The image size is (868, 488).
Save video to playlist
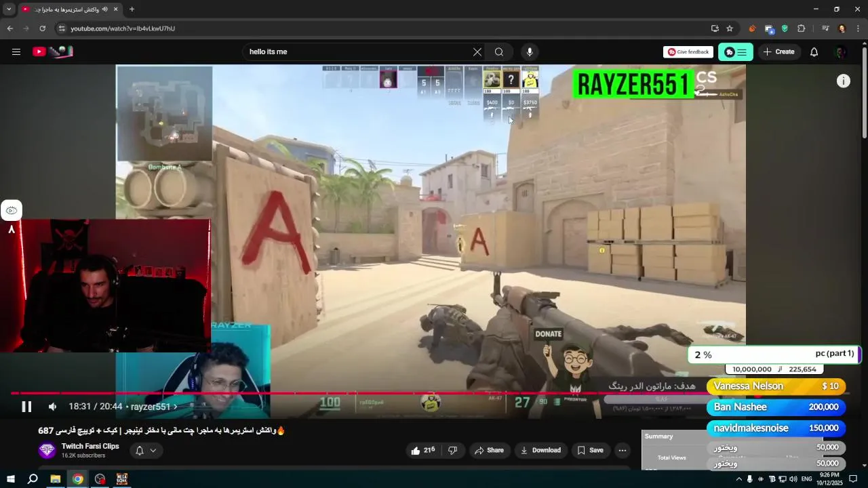pyautogui.click(x=590, y=450)
